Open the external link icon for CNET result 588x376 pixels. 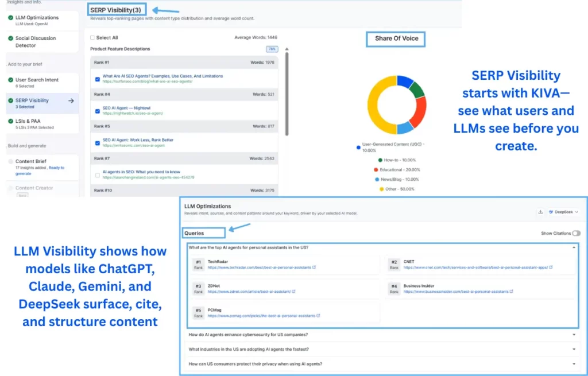point(551,267)
